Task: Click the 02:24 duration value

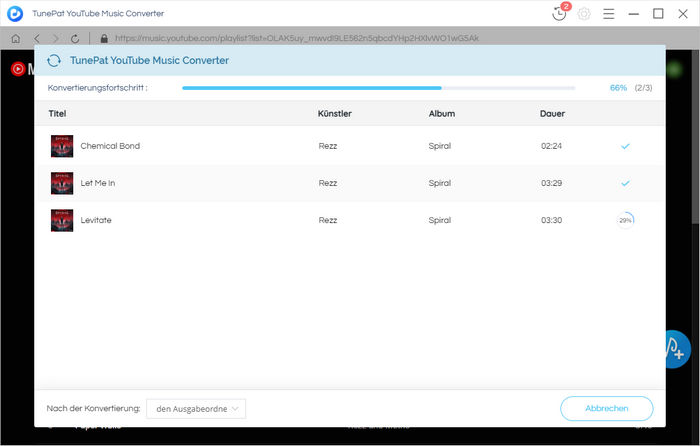Action: tap(551, 146)
